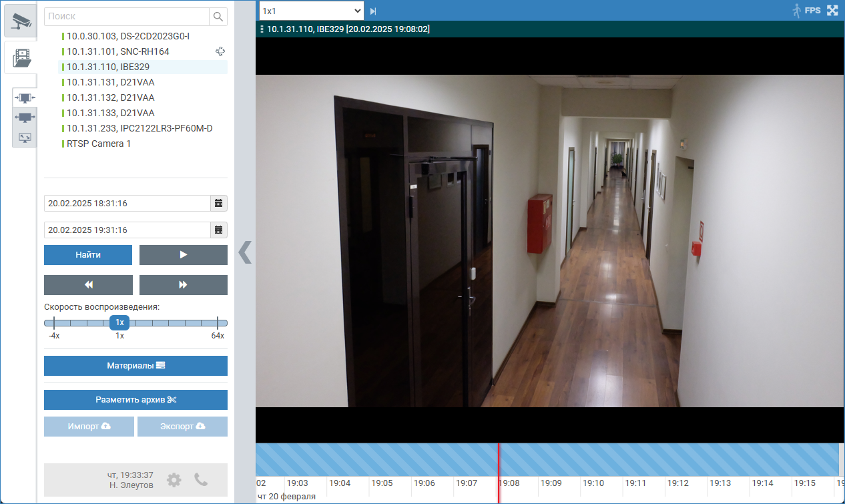Open calendar for start date 18:31:16
Screen dimensions: 845x504
click(x=218, y=203)
